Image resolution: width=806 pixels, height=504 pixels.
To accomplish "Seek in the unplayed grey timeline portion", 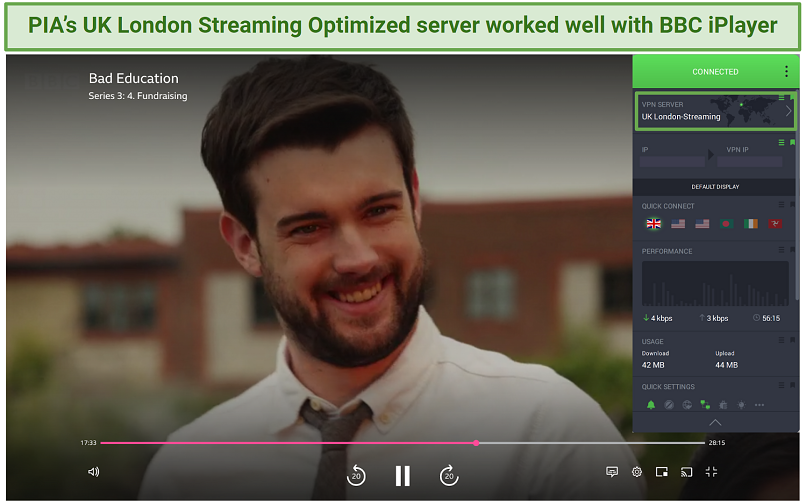I will click(591, 443).
